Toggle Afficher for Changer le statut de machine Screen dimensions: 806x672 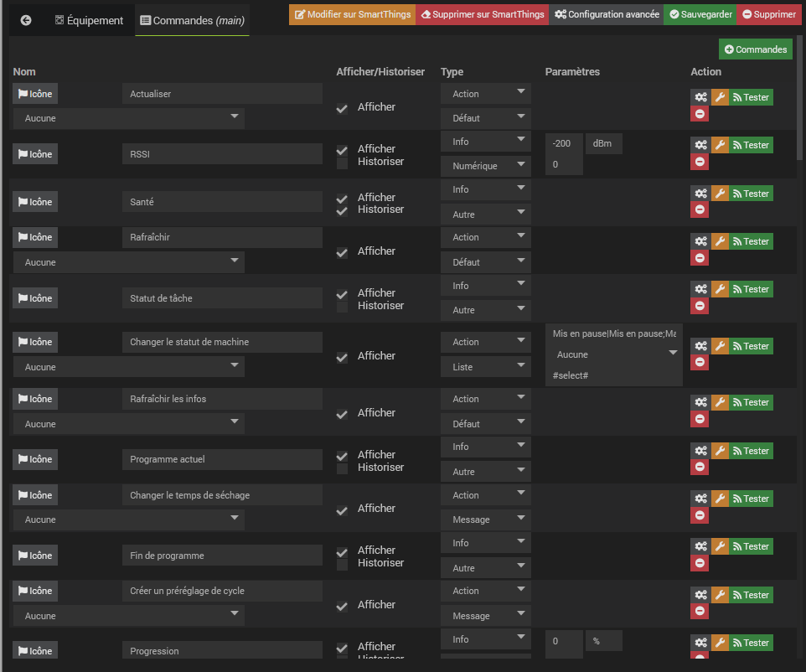point(342,357)
